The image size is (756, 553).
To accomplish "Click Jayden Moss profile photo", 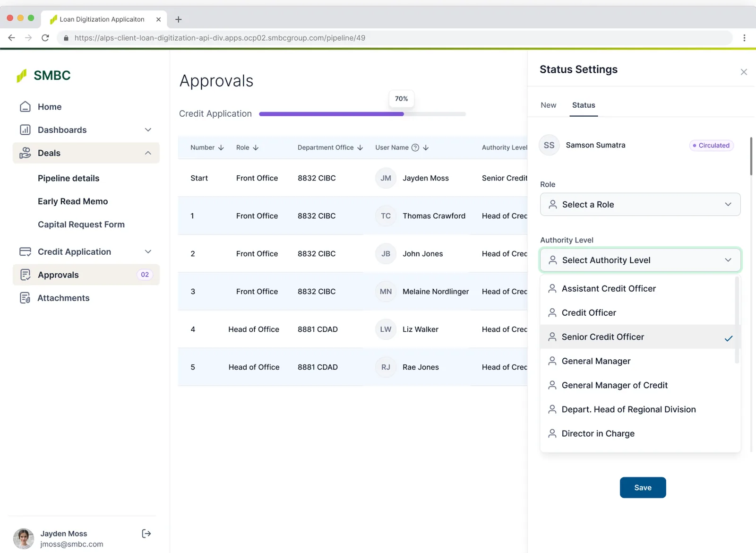I will point(24,539).
